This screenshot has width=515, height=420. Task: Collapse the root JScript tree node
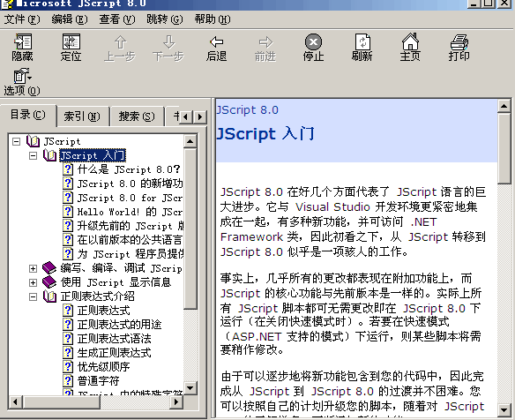[16, 142]
